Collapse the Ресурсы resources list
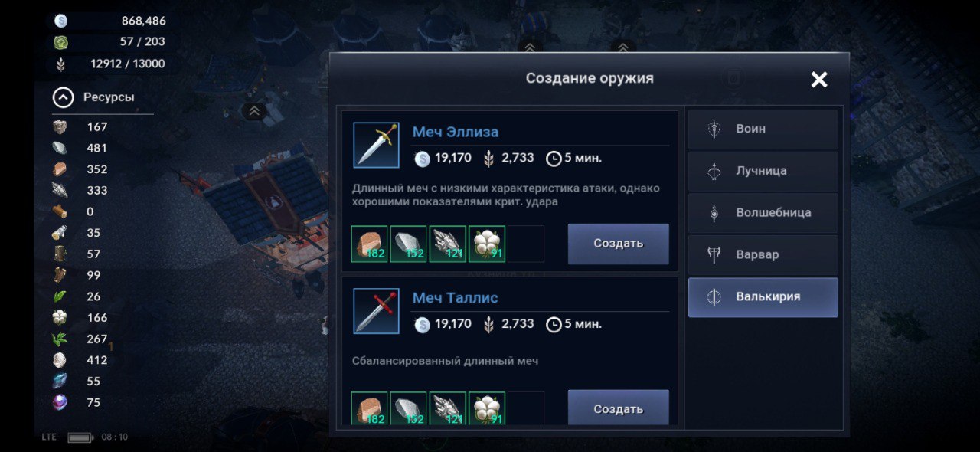Image resolution: width=980 pixels, height=452 pixels. (x=63, y=97)
